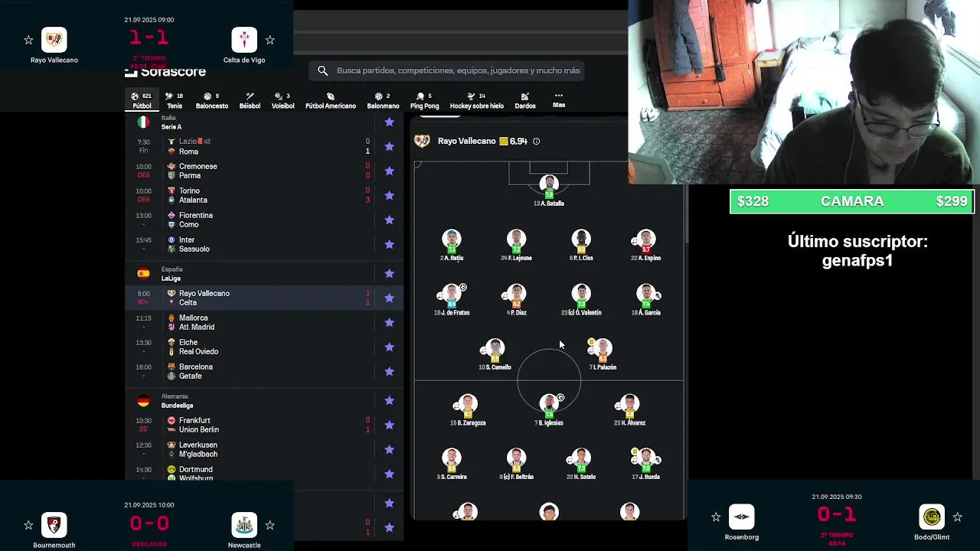Toggle favorite star for Fiorentina vs Como
This screenshot has width=980, height=551.
tap(390, 220)
